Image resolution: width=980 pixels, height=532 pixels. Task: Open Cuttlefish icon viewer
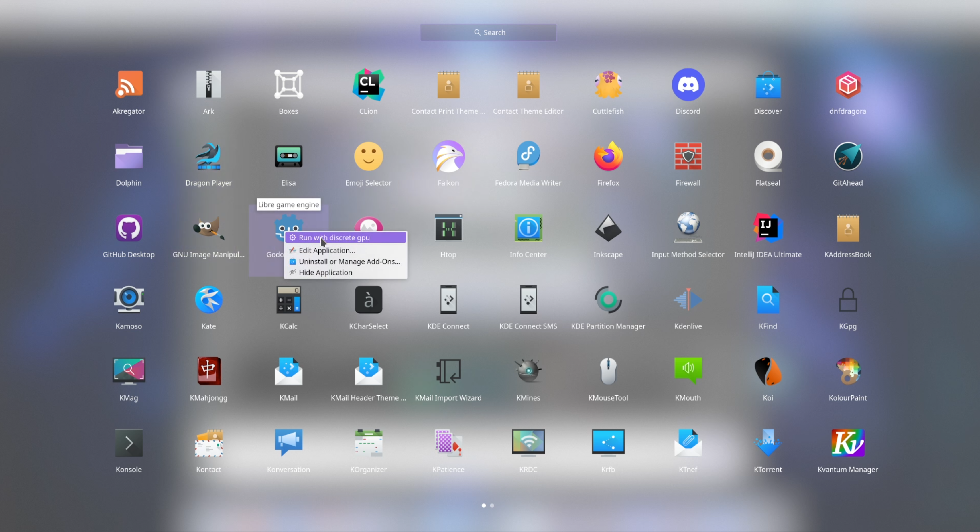pyautogui.click(x=608, y=84)
